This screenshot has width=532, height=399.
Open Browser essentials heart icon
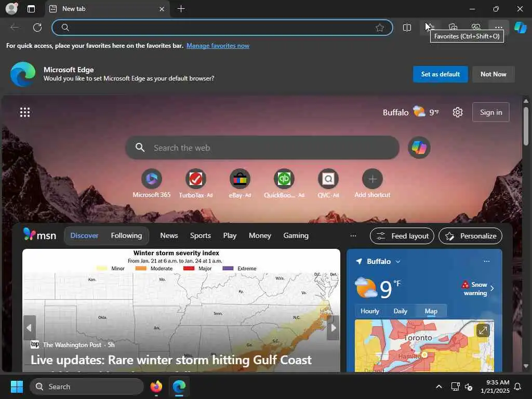[x=476, y=27]
